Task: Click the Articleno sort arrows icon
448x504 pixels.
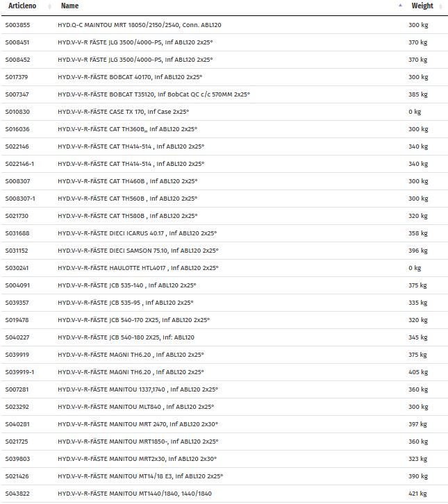Action: coord(49,6)
